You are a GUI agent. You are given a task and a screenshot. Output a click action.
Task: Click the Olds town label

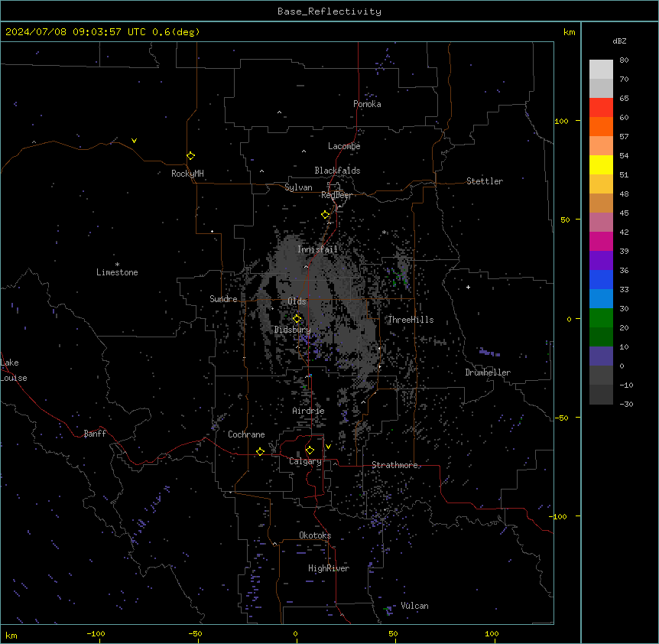point(297,301)
